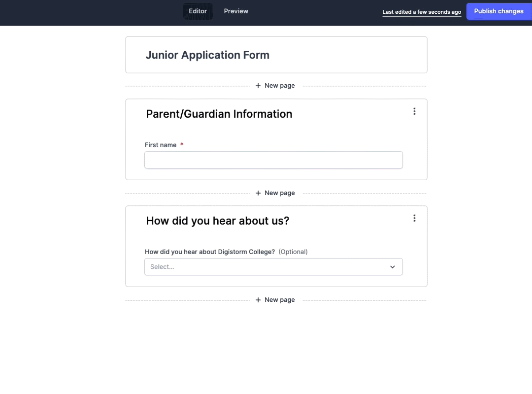Open the Last edited a few seconds ago link
Viewport: 532px width, 394px height.
422,12
